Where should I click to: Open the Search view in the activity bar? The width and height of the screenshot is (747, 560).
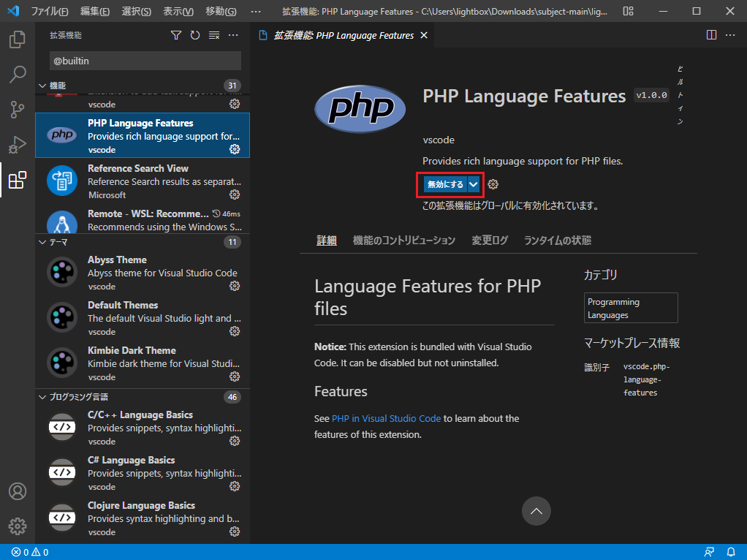pos(18,75)
